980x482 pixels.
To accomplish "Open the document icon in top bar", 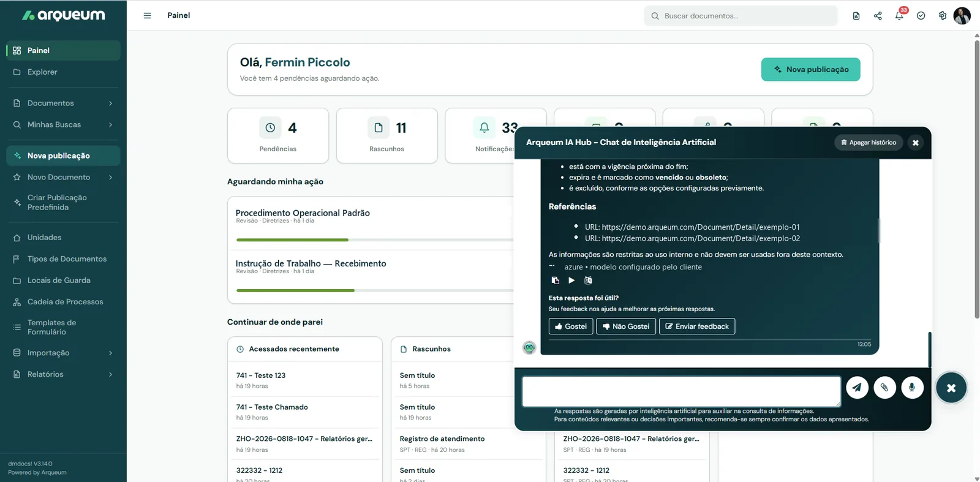I will pos(856,15).
